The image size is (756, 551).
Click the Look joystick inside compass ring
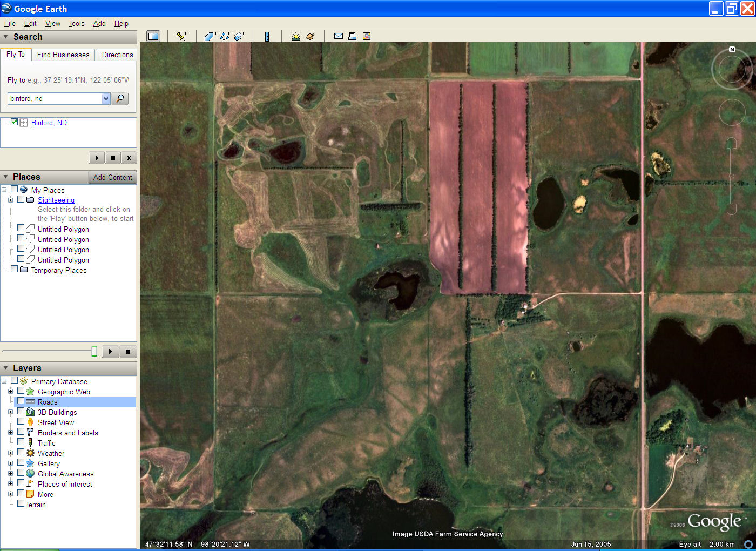[732, 69]
